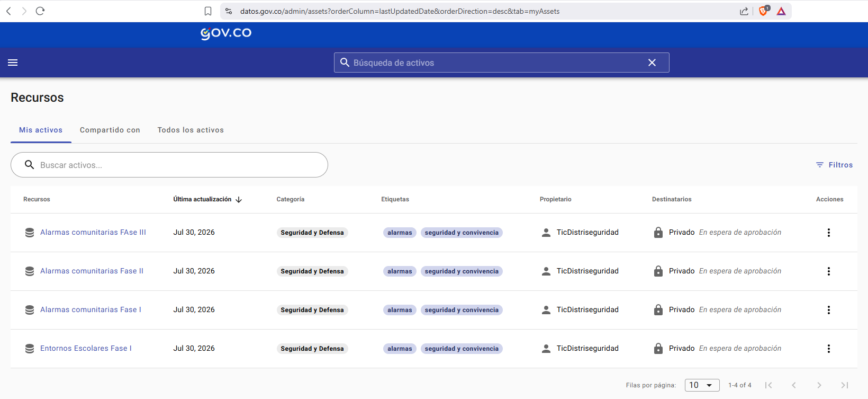Screen dimensions: 868x399
Task: Click lock icon in Alarmas comunitarias FAse III row
Action: pyautogui.click(x=658, y=232)
